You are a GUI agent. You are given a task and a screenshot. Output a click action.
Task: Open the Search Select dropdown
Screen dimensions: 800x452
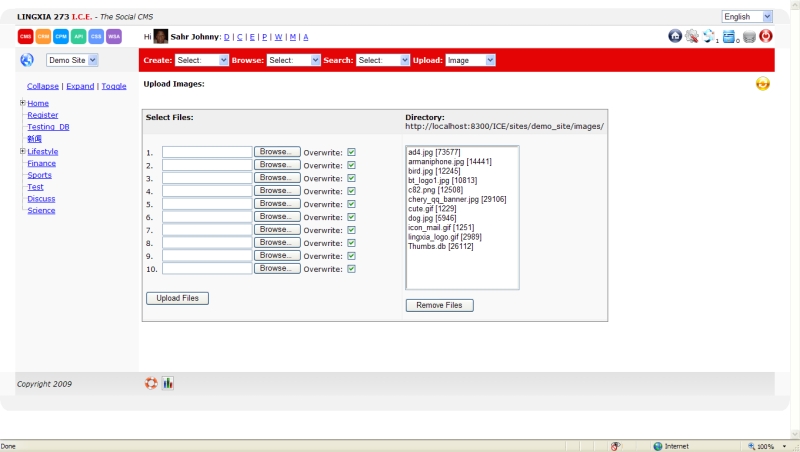point(383,60)
